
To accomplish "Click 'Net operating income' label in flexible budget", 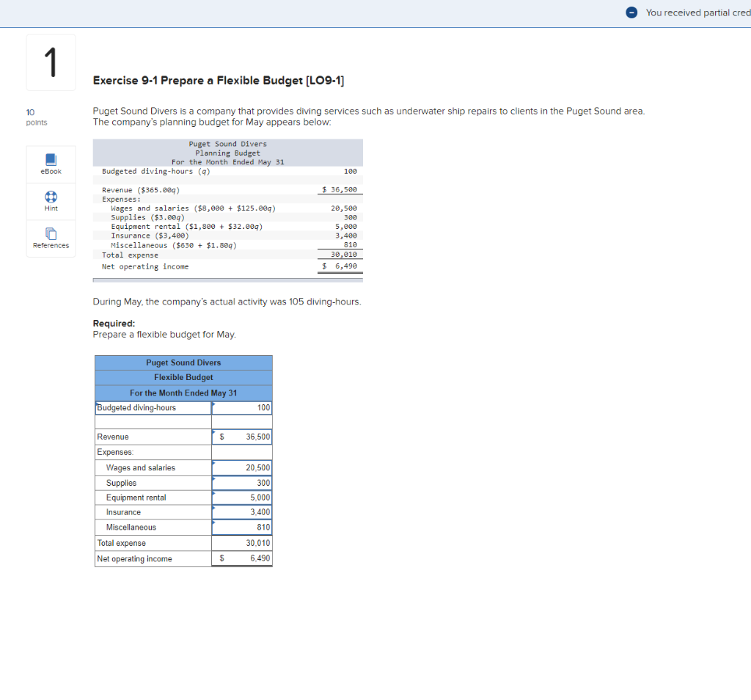I will pos(134,558).
